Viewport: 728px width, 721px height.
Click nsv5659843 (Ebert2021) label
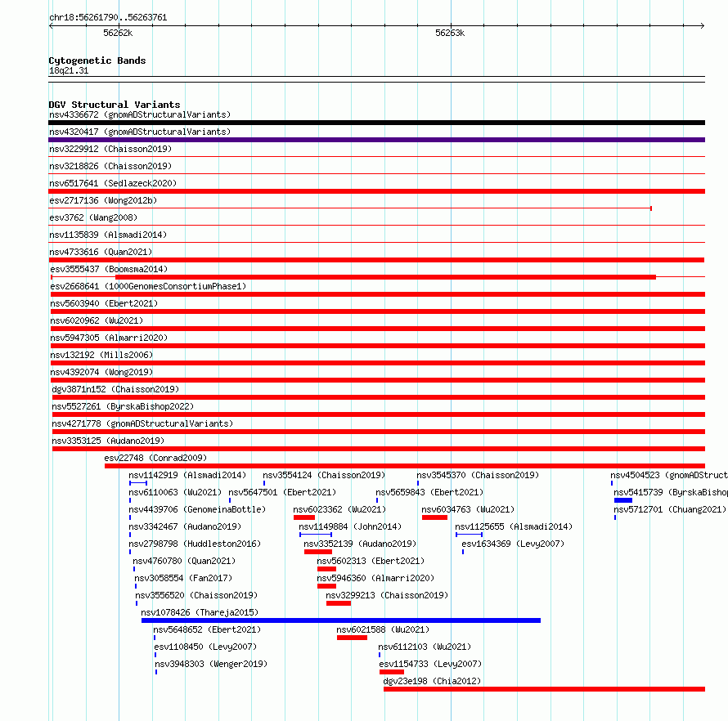(x=429, y=492)
